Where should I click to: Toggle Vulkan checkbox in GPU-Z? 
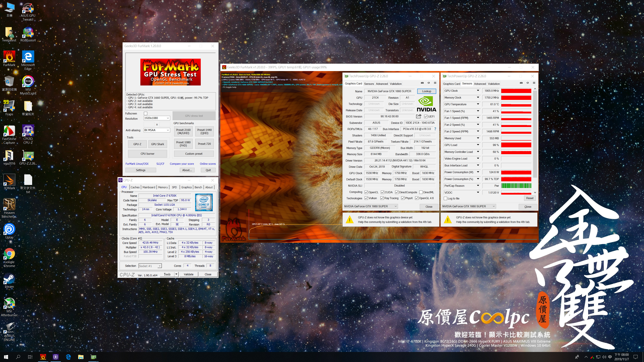point(366,198)
